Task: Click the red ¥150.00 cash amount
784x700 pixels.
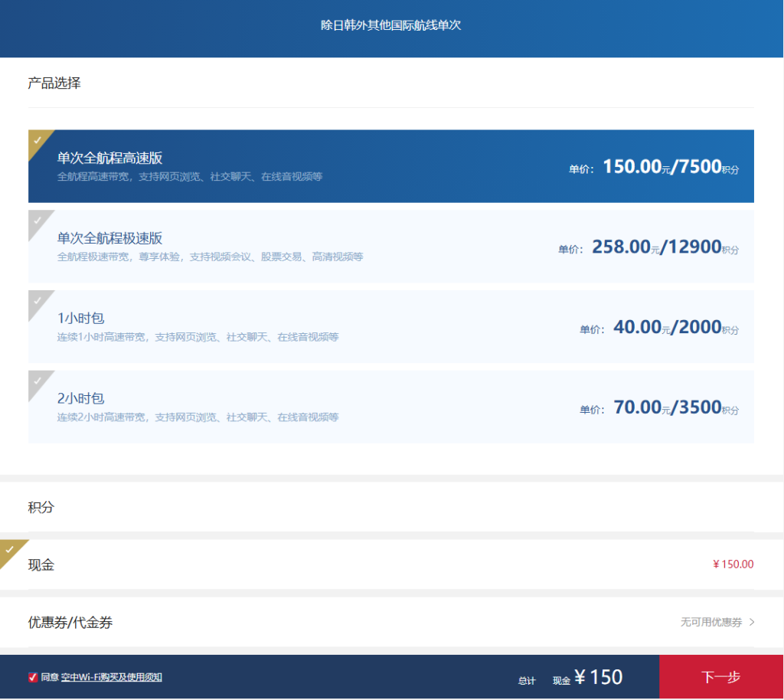Action: pyautogui.click(x=733, y=564)
